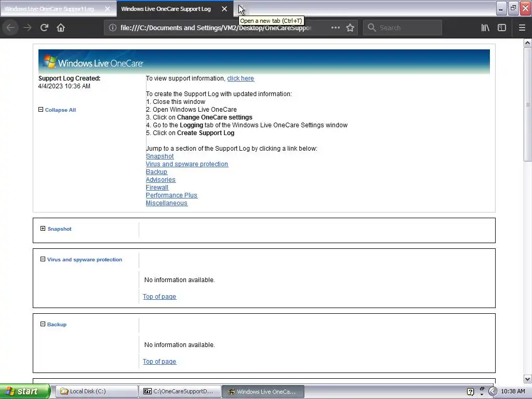Bookmark this page with the star icon

click(x=350, y=28)
